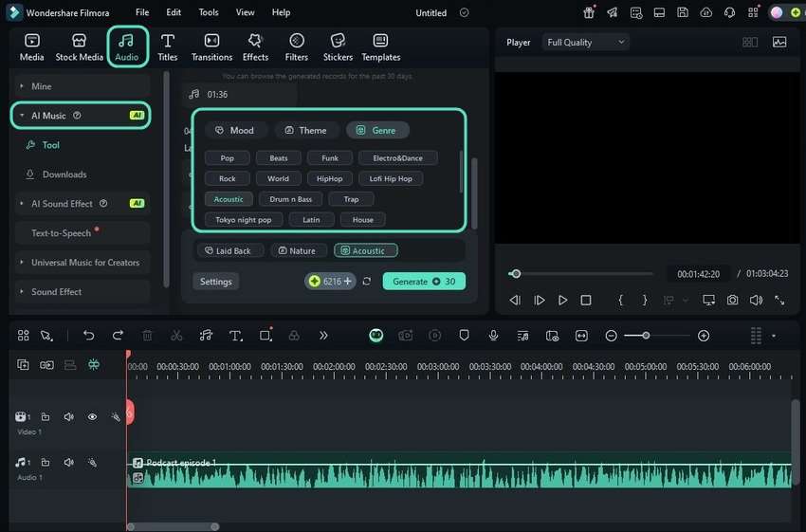
Task: Choose the Beats genre
Action: click(x=279, y=157)
